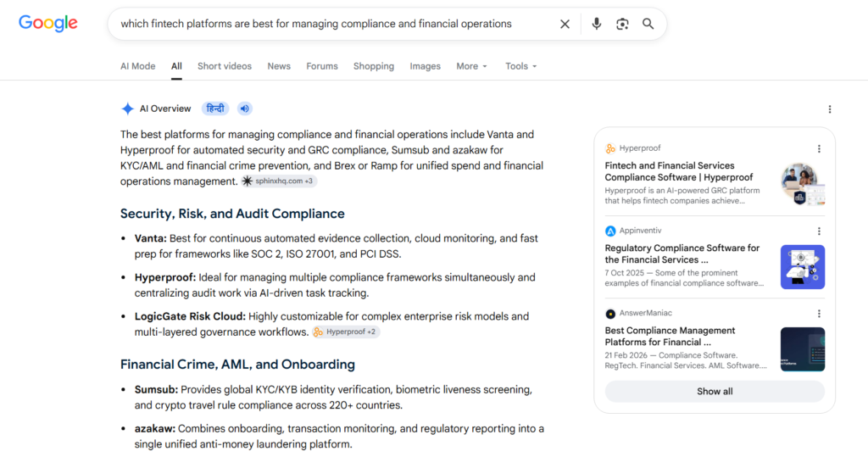Click the AI Overview sparkle icon
The width and height of the screenshot is (868, 457).
coord(127,109)
